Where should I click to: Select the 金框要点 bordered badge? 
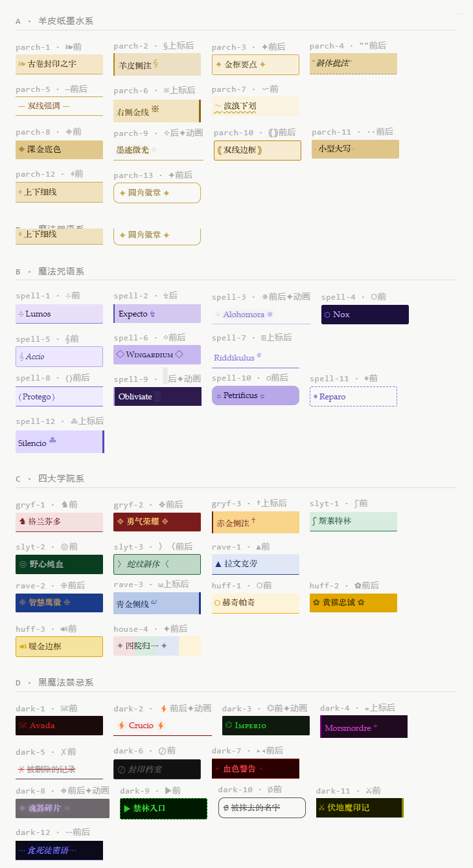[x=255, y=65]
